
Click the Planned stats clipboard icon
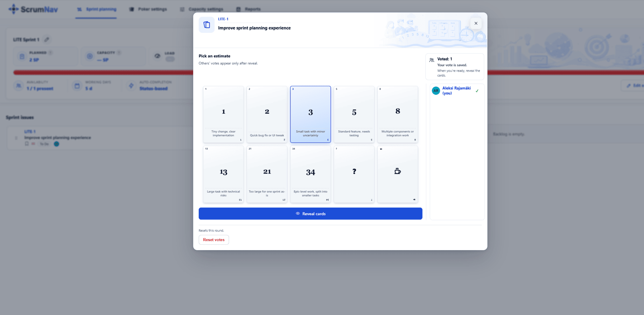tap(22, 56)
